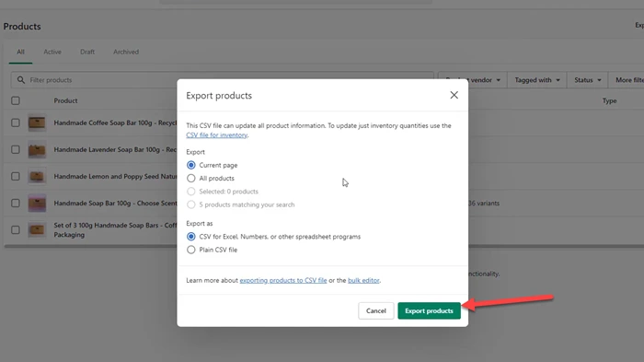The width and height of the screenshot is (644, 362).
Task: Open Handmade Lemon and Poppy Seed product
Action: [x=115, y=177]
